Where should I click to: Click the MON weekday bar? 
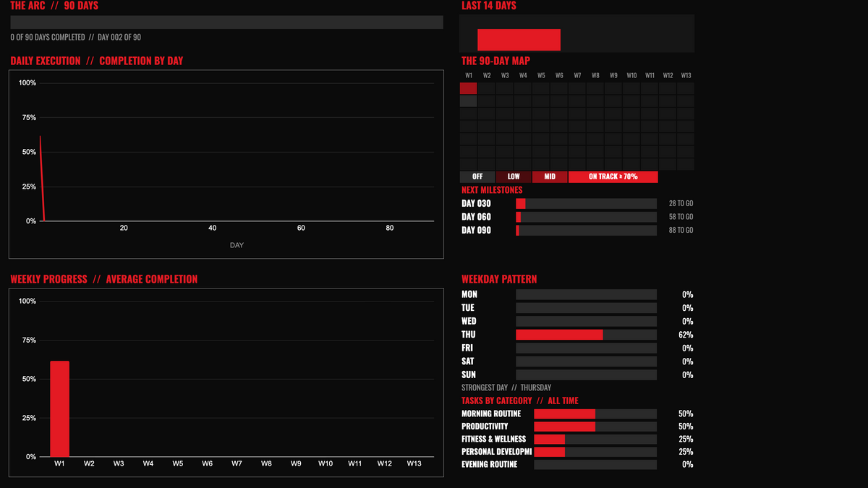pos(586,294)
